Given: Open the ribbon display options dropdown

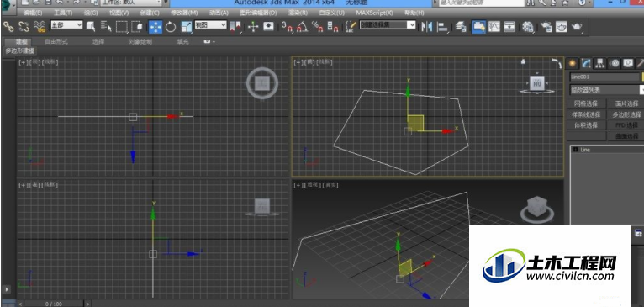Looking at the screenshot, I should pos(209,41).
